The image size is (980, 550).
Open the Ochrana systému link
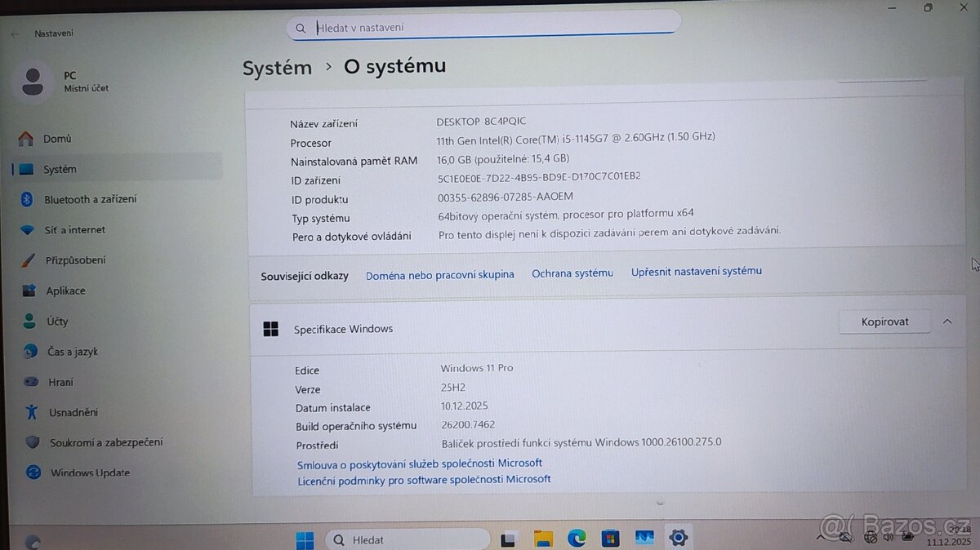(x=572, y=273)
